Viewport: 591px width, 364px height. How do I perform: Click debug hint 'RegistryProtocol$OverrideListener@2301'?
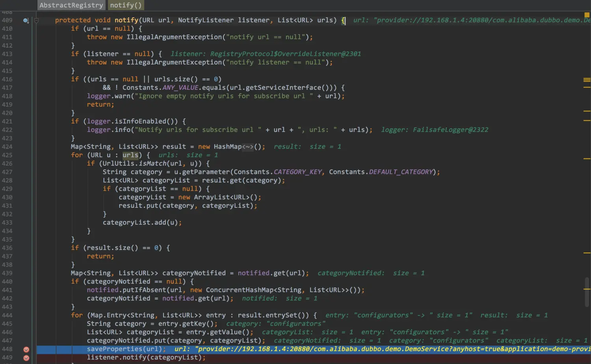[286, 54]
